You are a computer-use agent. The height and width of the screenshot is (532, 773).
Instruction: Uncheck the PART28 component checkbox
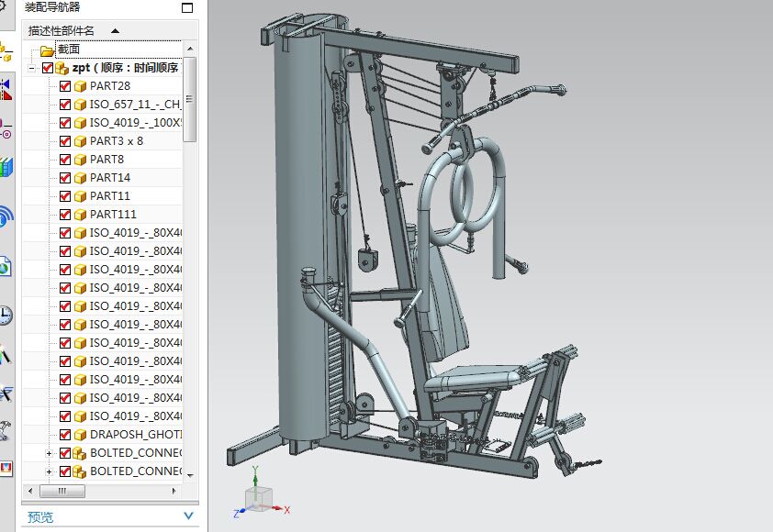(65, 86)
